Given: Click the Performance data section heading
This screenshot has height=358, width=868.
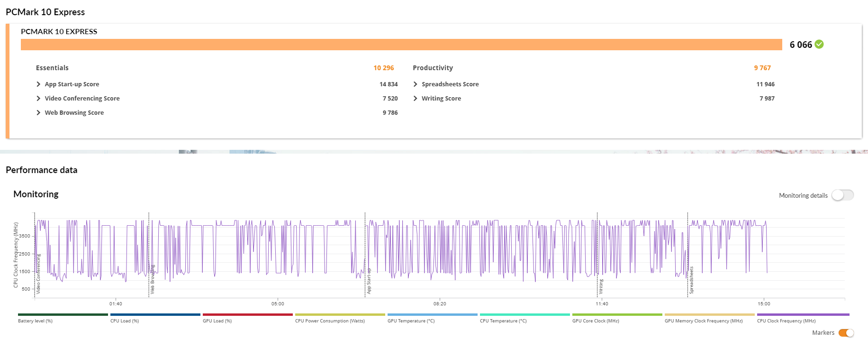Looking at the screenshot, I should click(42, 170).
